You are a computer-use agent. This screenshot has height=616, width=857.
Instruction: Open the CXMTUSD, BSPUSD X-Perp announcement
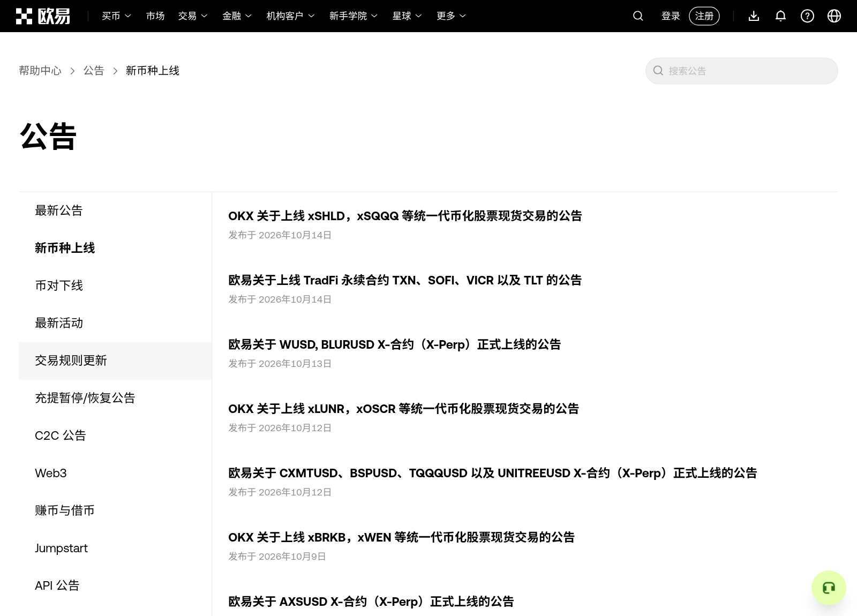point(492,473)
